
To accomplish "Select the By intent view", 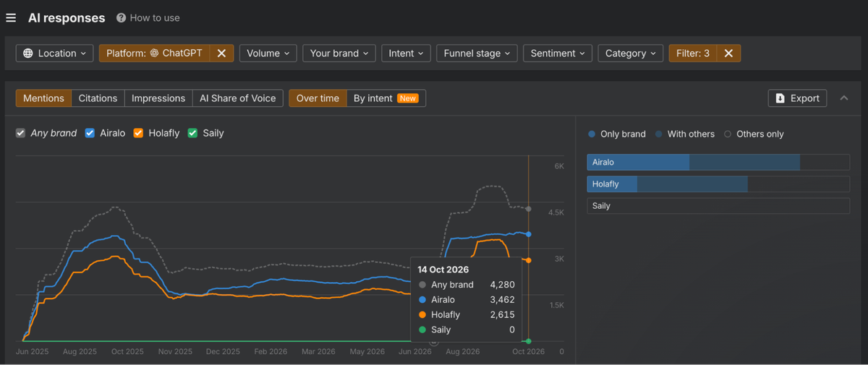I will (386, 98).
